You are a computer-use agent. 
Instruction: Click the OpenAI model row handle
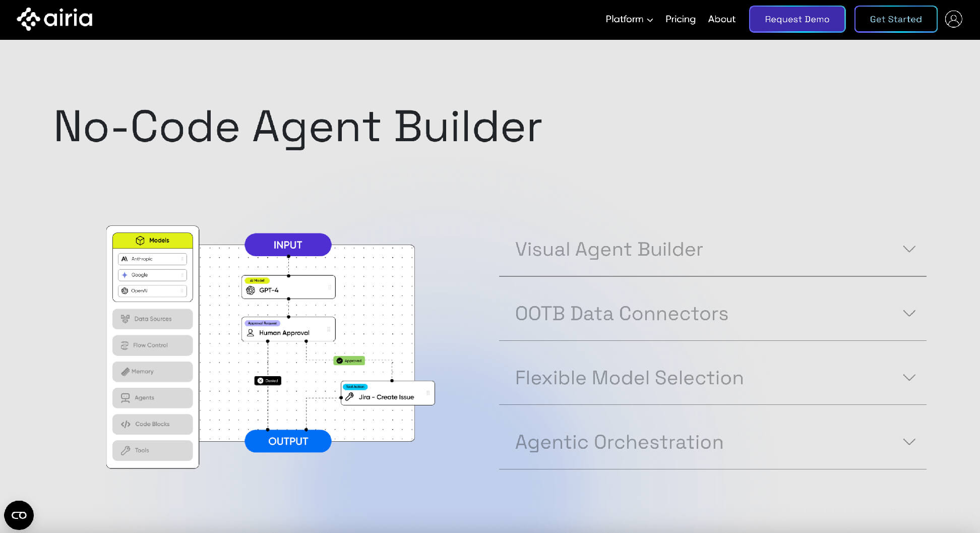click(x=182, y=291)
